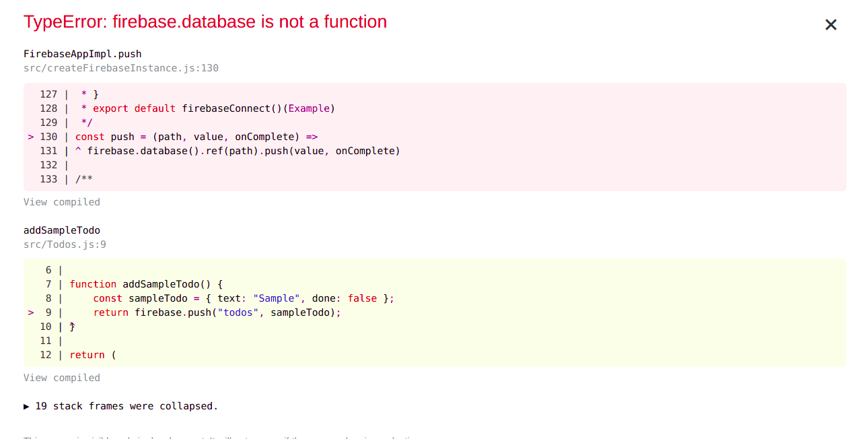Click line 129 comment end */

[87, 123]
